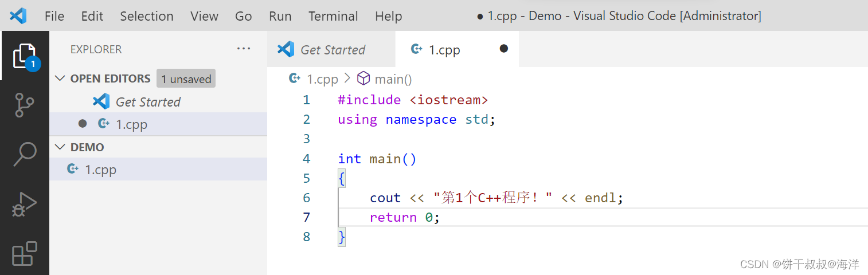
Task: Click the VS Code logo in title bar
Action: pyautogui.click(x=18, y=15)
